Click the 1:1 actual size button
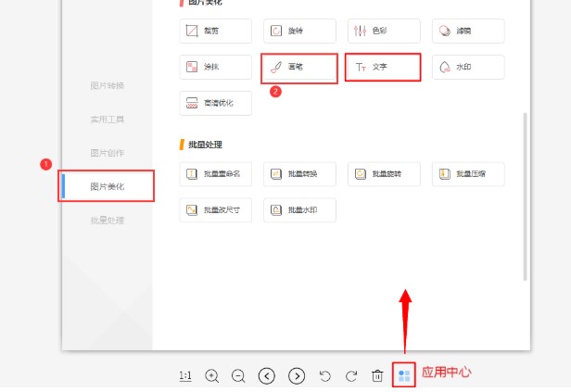Screen dimensions: 571x392 point(185,375)
